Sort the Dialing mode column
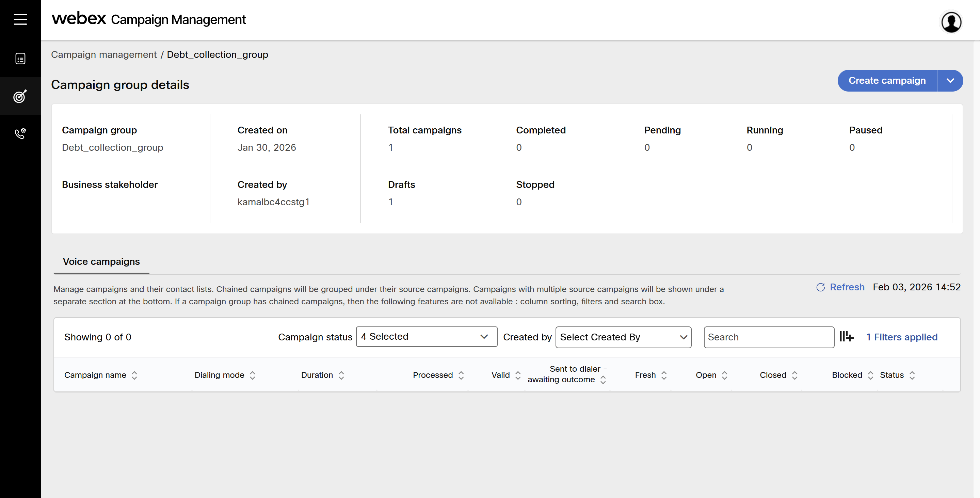Image resolution: width=980 pixels, height=498 pixels. tap(253, 375)
